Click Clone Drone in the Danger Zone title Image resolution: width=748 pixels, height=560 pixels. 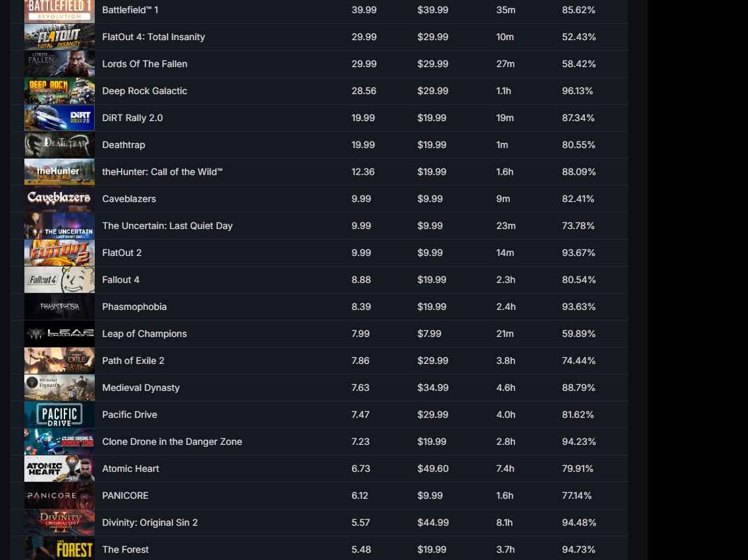coord(172,442)
